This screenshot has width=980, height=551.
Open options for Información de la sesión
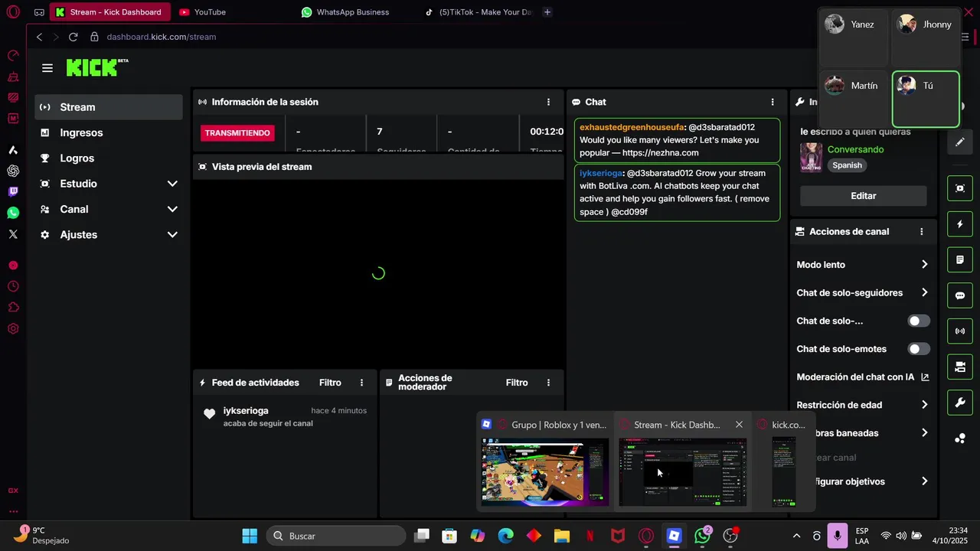(x=548, y=102)
